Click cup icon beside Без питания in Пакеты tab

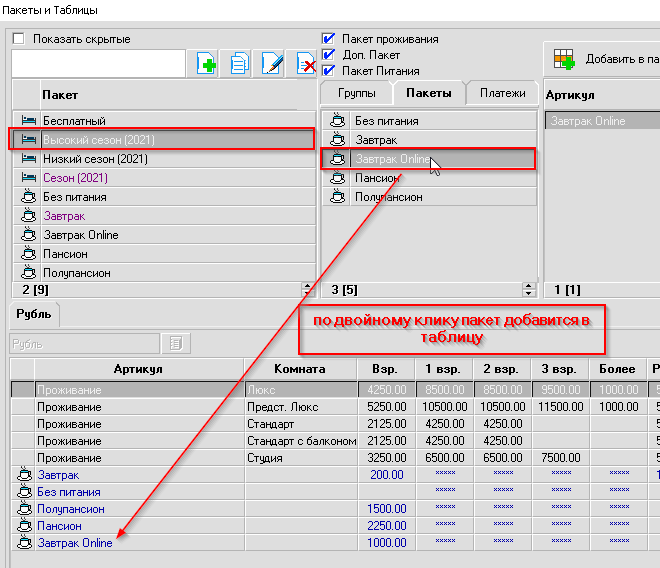[x=337, y=121]
